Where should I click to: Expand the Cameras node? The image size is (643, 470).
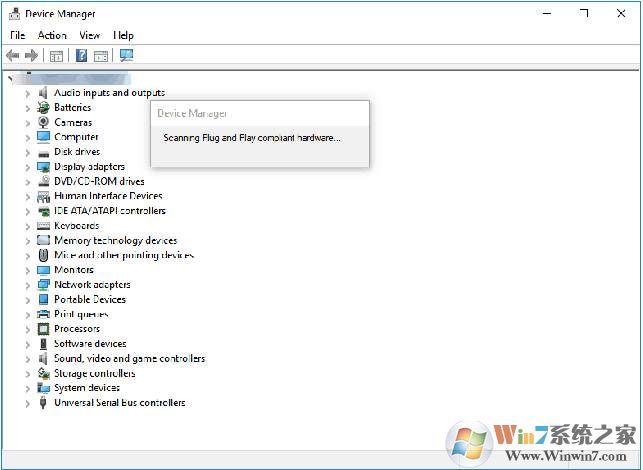click(27, 123)
